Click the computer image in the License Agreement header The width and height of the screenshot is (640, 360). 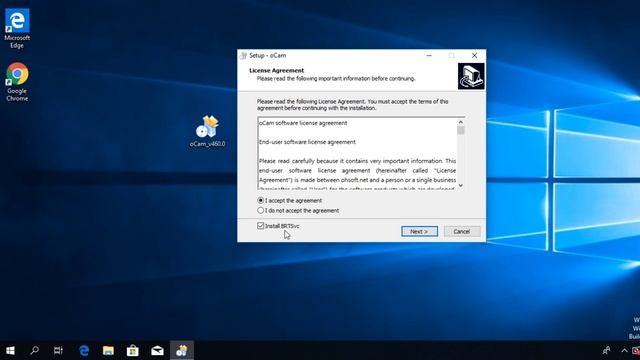471,76
